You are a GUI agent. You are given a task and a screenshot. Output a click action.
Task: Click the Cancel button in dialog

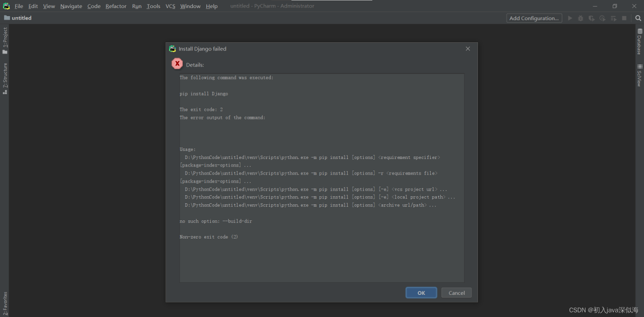[456, 293]
